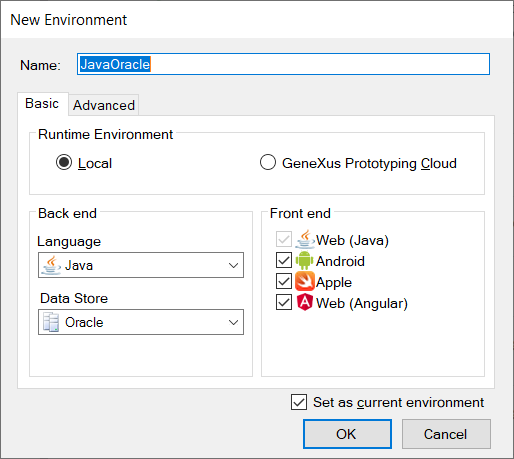Switch to the Advanced tab

tap(104, 105)
